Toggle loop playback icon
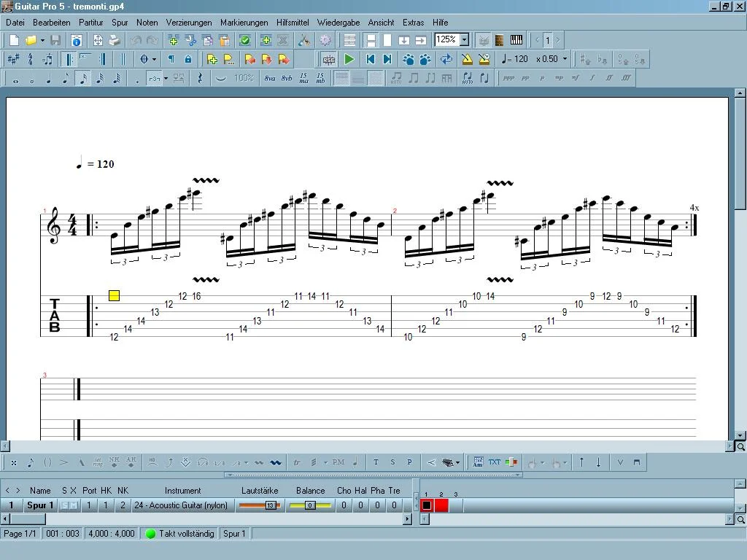The width and height of the screenshot is (747, 560). (446, 59)
